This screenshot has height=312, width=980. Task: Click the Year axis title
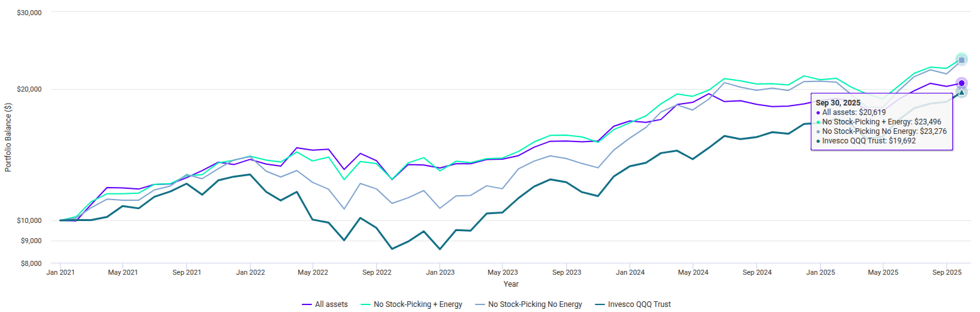tap(511, 284)
